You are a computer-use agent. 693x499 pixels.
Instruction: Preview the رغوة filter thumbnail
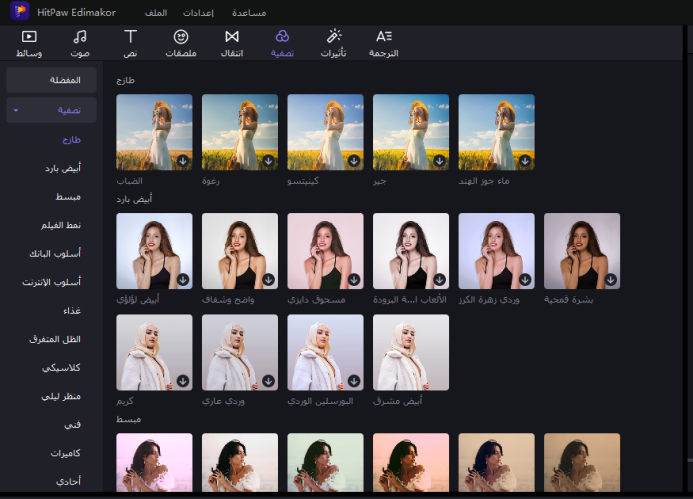click(240, 132)
